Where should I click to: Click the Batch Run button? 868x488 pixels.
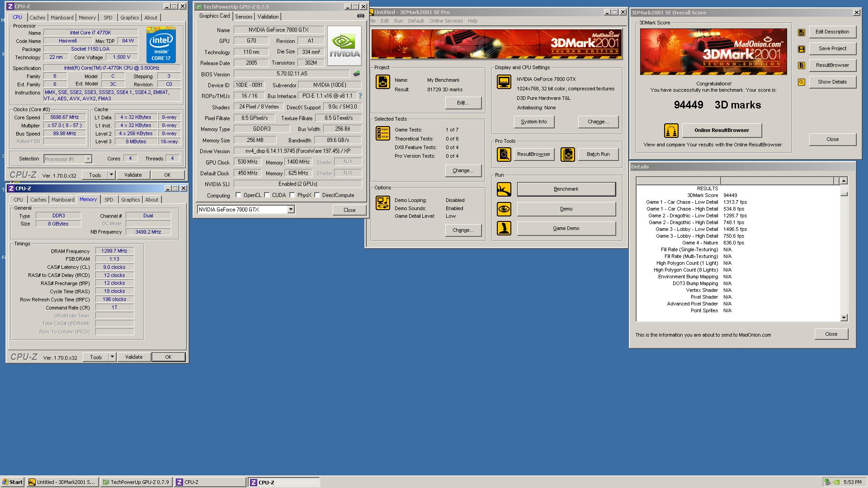598,154
